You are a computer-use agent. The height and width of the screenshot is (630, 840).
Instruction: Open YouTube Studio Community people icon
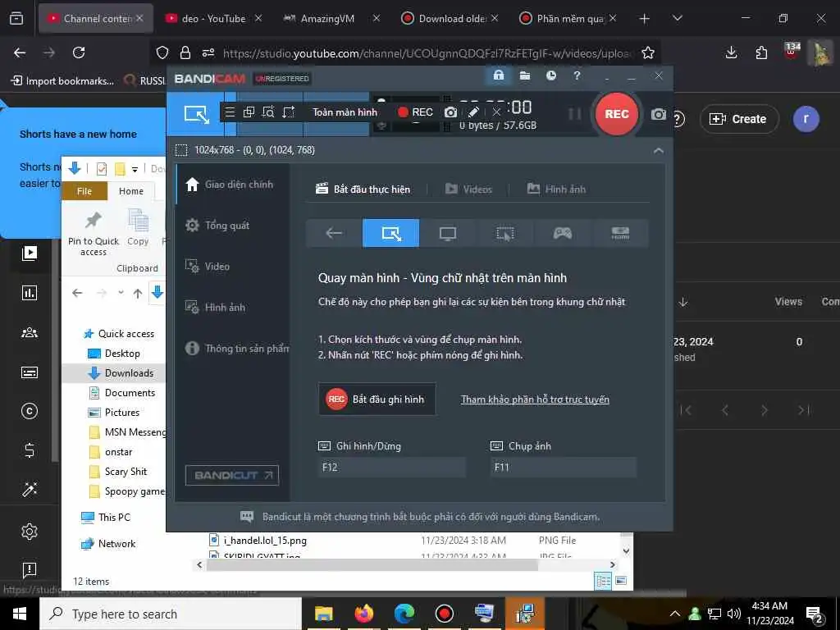tap(30, 333)
